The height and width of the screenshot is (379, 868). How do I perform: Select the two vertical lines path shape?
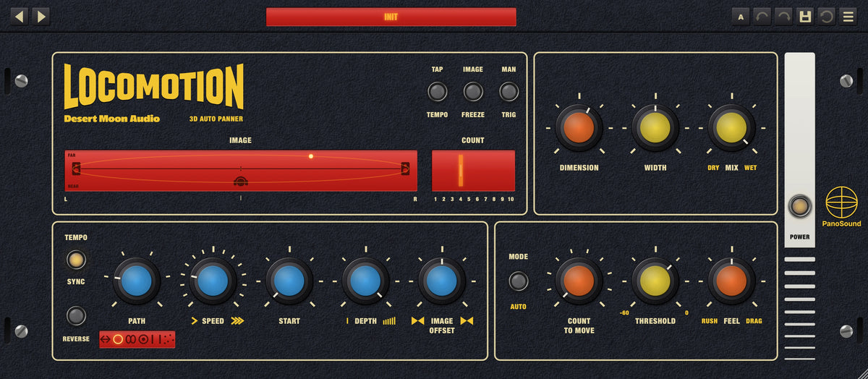tap(156, 339)
